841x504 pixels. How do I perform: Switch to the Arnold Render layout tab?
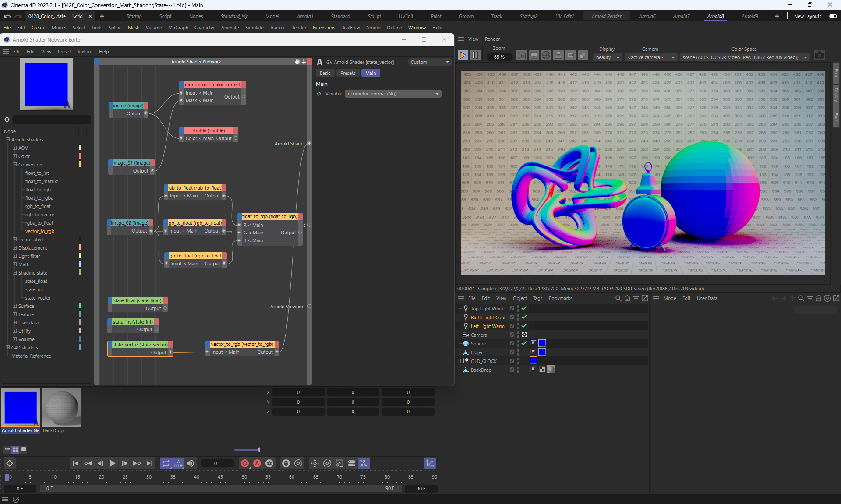click(x=606, y=16)
